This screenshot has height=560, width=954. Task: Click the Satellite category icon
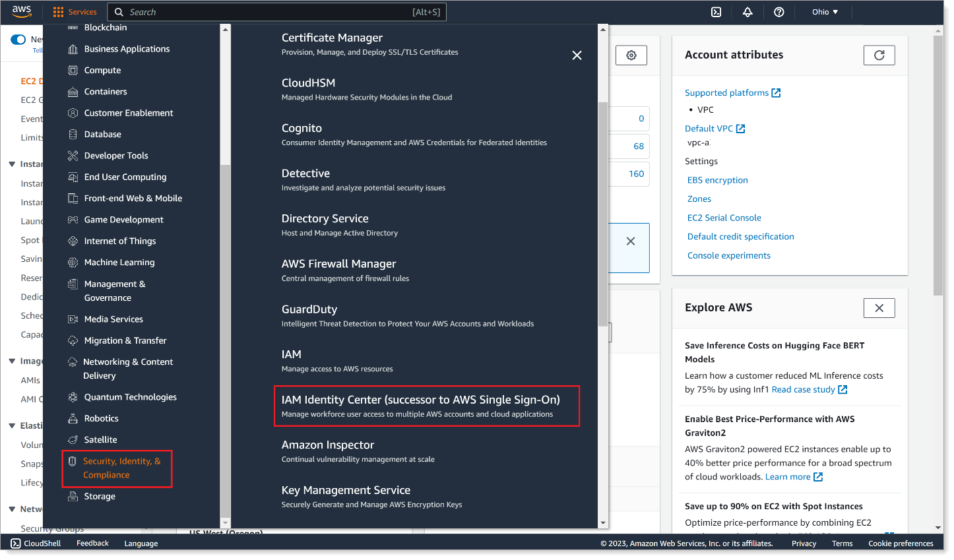pyautogui.click(x=73, y=440)
